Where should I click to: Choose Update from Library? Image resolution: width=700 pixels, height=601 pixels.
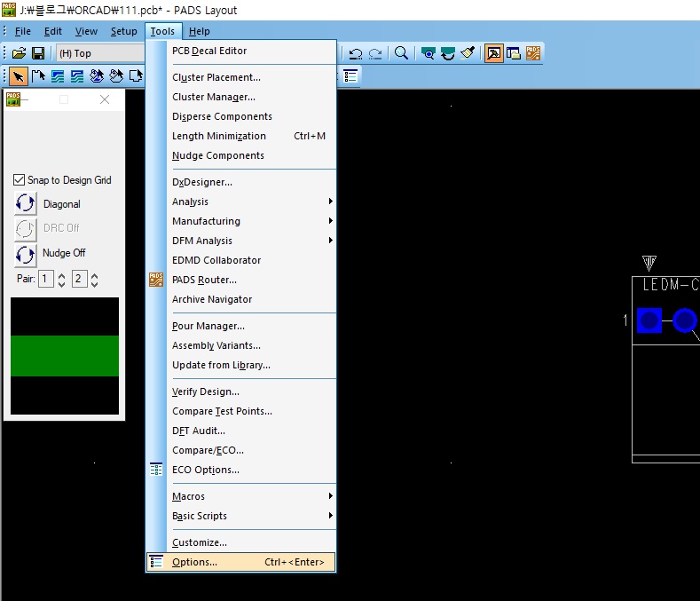pyautogui.click(x=253, y=365)
